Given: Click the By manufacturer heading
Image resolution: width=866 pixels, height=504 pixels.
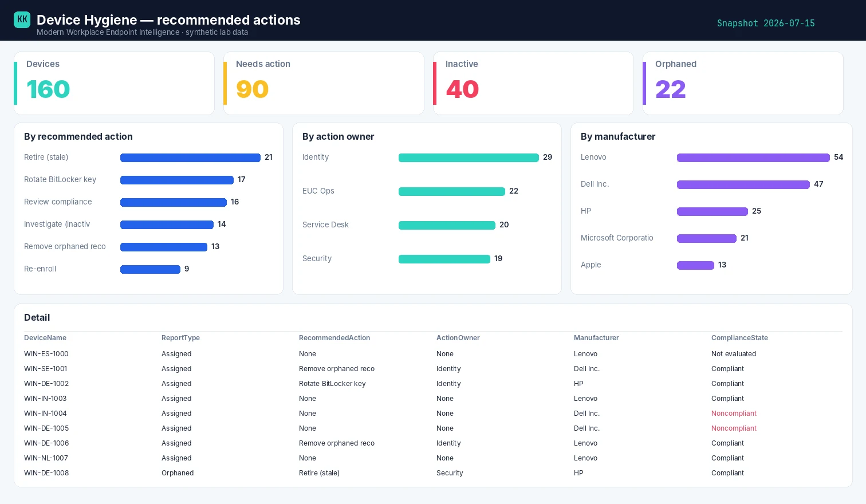Looking at the screenshot, I should 618,136.
